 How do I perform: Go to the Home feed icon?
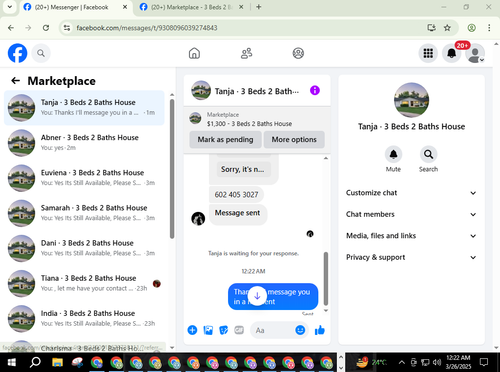click(x=194, y=53)
